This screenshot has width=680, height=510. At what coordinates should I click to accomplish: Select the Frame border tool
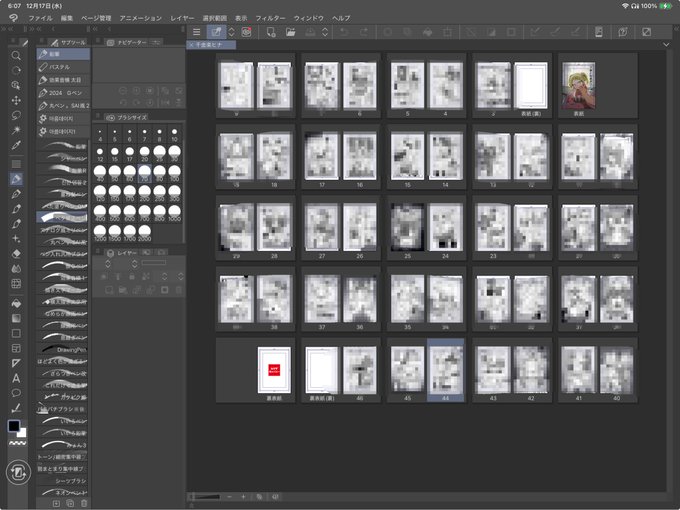click(16, 348)
